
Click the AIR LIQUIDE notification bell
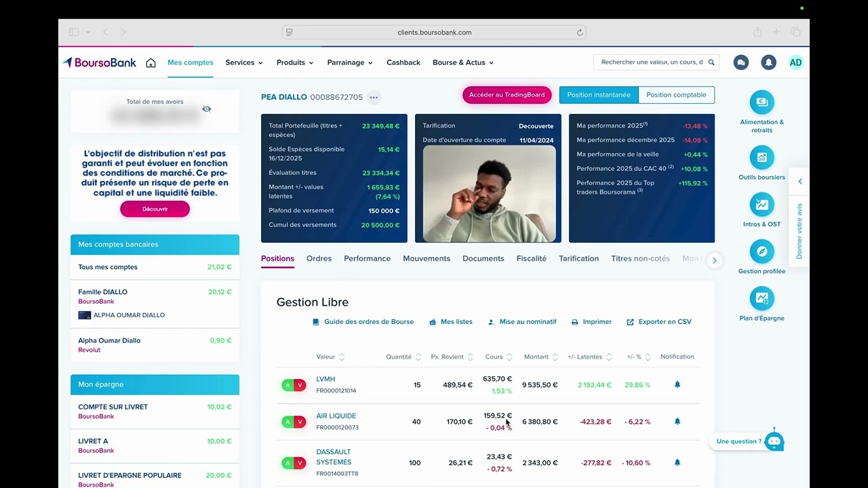[677, 422]
